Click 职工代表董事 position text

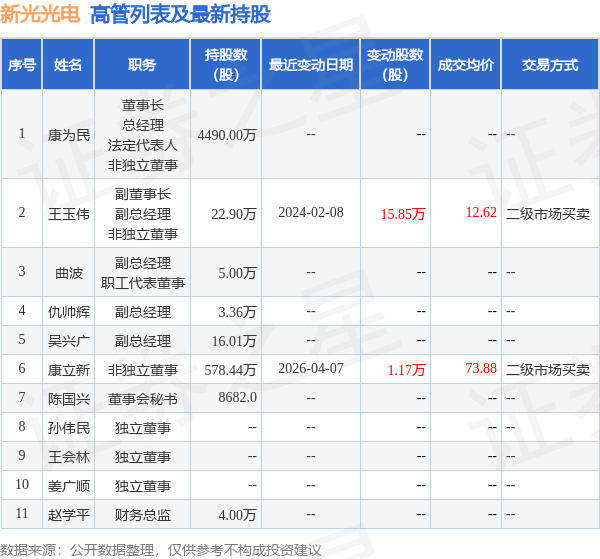click(x=143, y=283)
